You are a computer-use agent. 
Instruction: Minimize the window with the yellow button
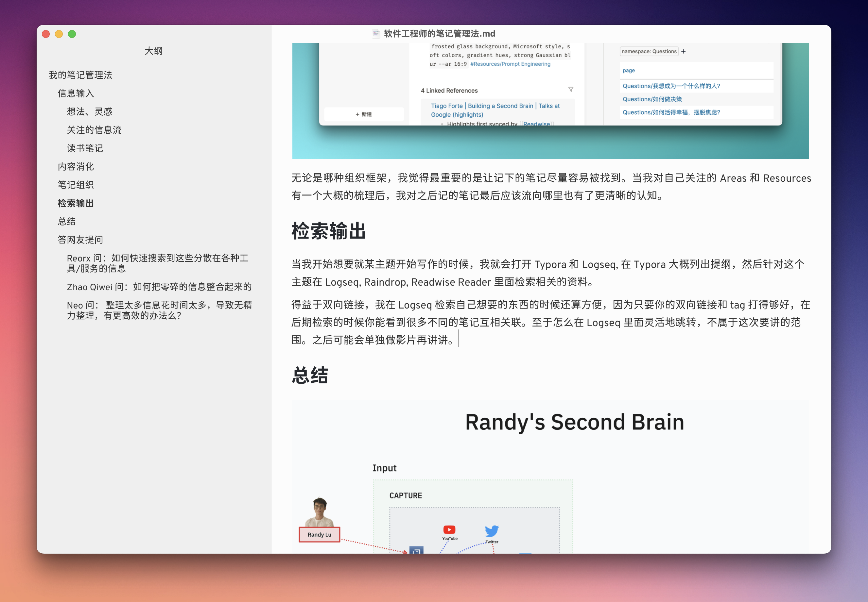(59, 34)
